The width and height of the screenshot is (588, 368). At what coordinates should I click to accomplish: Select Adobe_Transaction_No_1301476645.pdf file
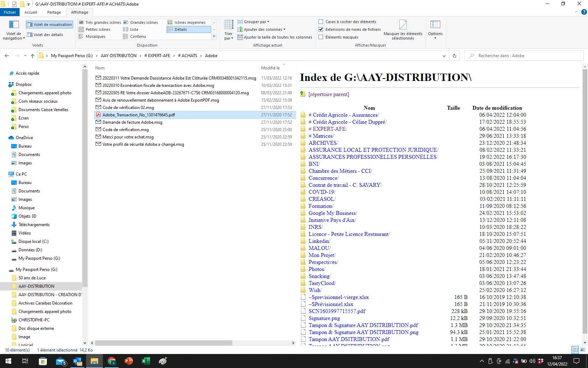pyautogui.click(x=195, y=115)
